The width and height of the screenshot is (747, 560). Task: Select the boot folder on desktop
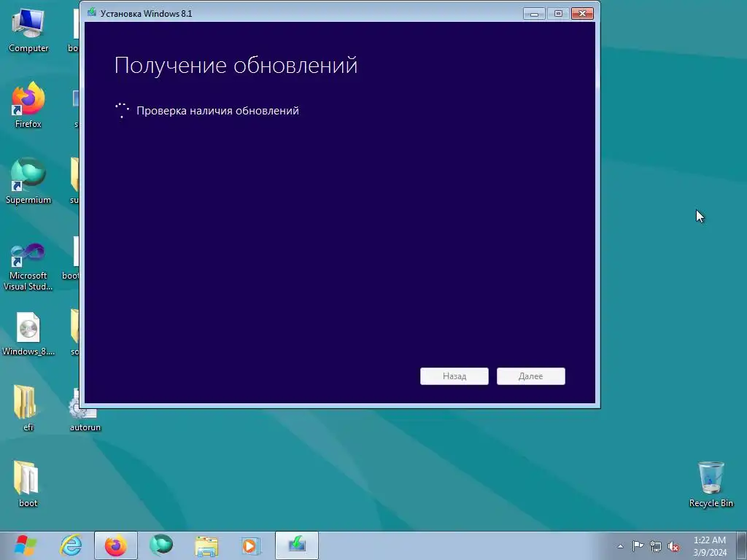click(27, 484)
